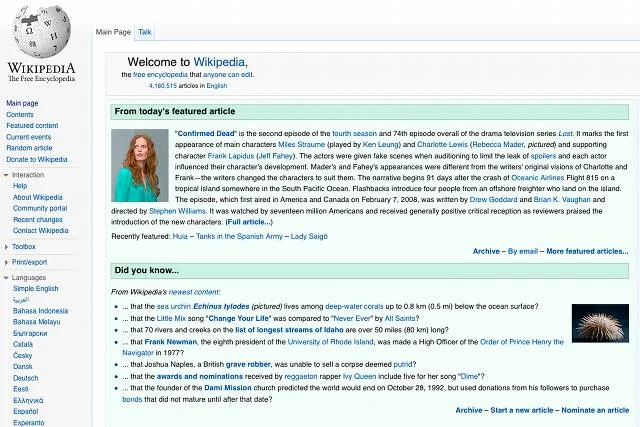Open Donate to Wikipedia link

37,159
